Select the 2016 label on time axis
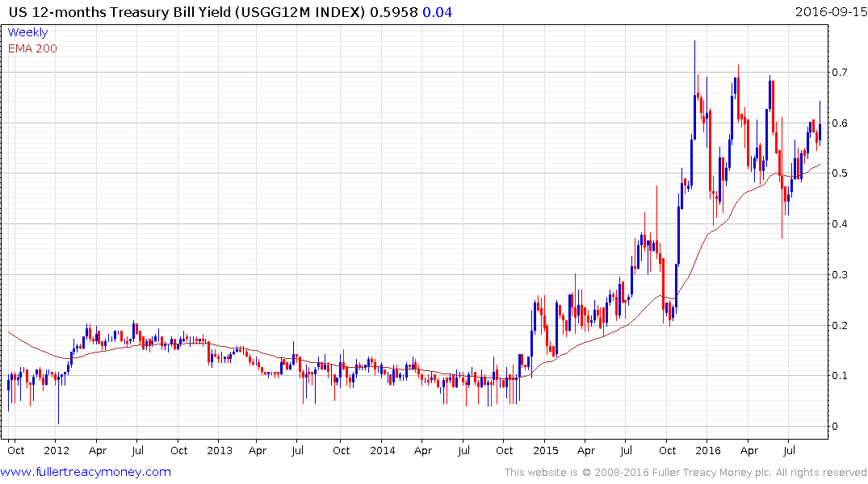Screen dimensions: 868x484 pos(708,450)
